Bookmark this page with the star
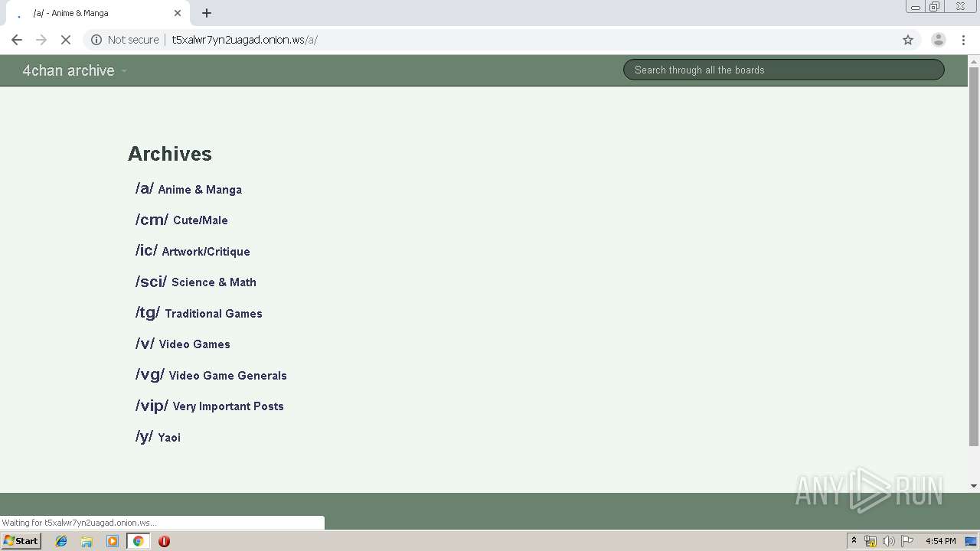 (908, 40)
